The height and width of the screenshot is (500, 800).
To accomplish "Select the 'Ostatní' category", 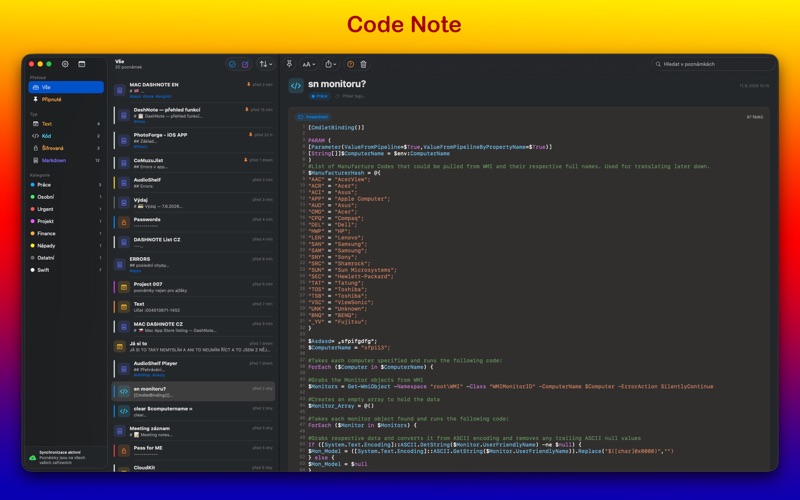I will tap(66, 258).
